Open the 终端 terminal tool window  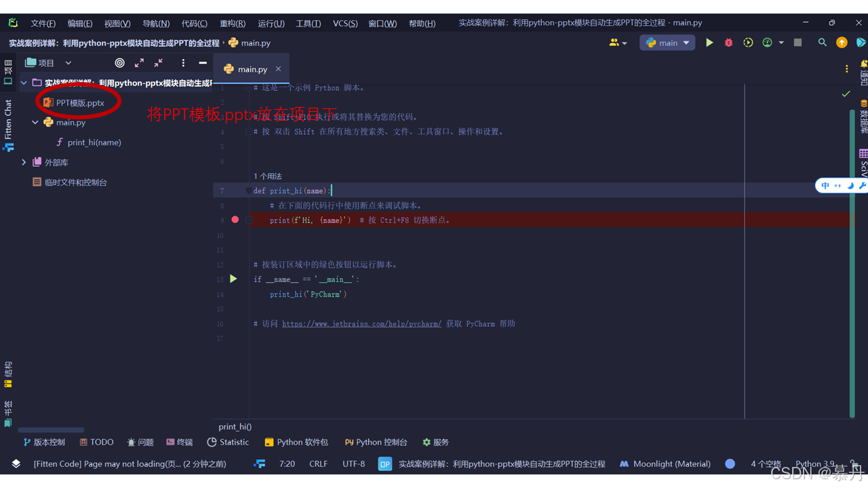click(180, 442)
